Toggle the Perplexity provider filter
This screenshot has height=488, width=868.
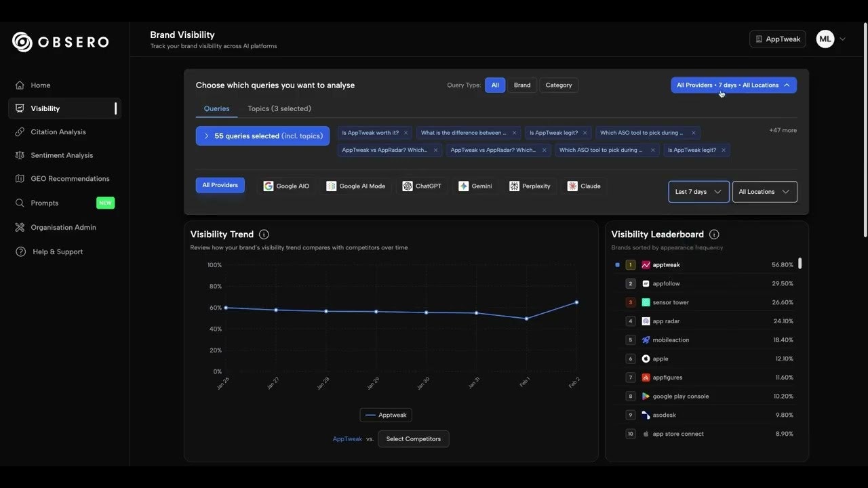click(x=530, y=186)
